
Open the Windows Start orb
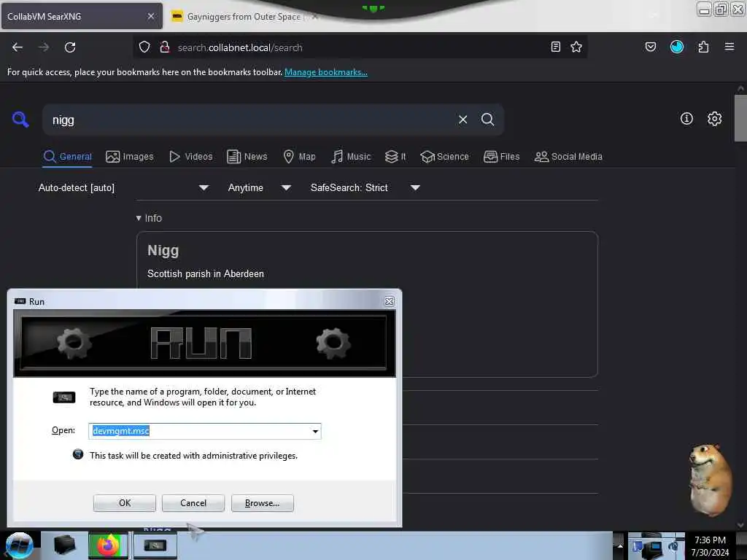click(x=19, y=545)
